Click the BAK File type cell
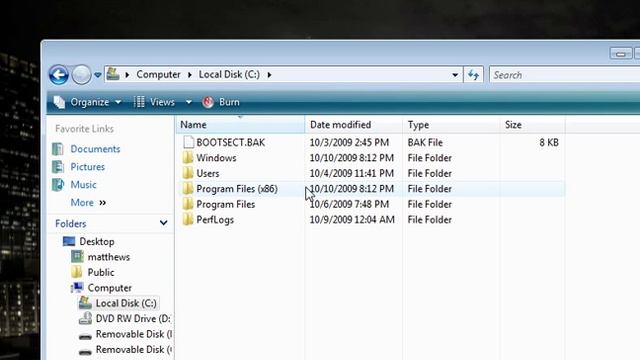The image size is (640, 360). (425, 142)
